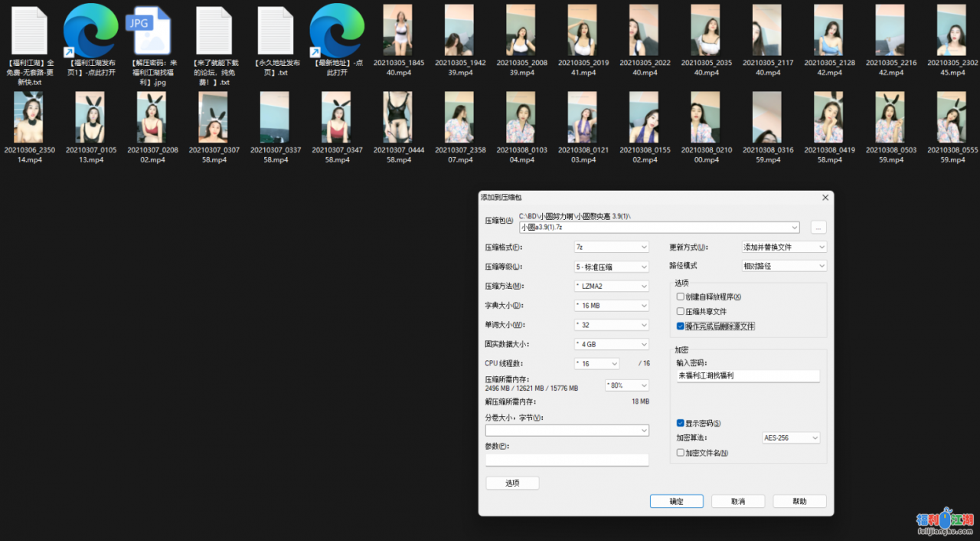Select video file 20210308_050359.mp4

point(890,117)
